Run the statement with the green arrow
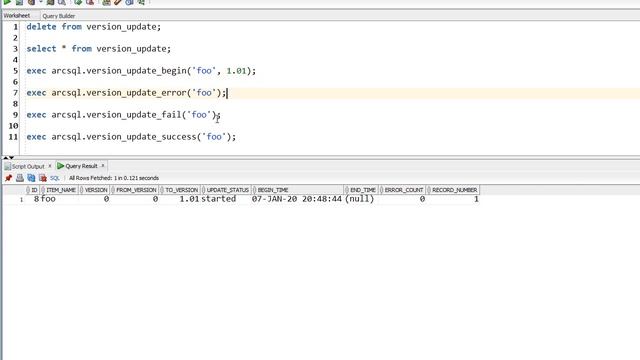Viewport: 640px width, 360px height. point(7,2)
